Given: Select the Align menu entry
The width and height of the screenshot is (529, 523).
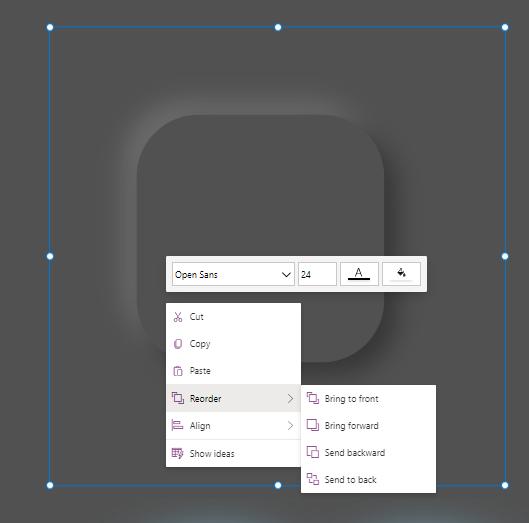Looking at the screenshot, I should click(x=233, y=425).
